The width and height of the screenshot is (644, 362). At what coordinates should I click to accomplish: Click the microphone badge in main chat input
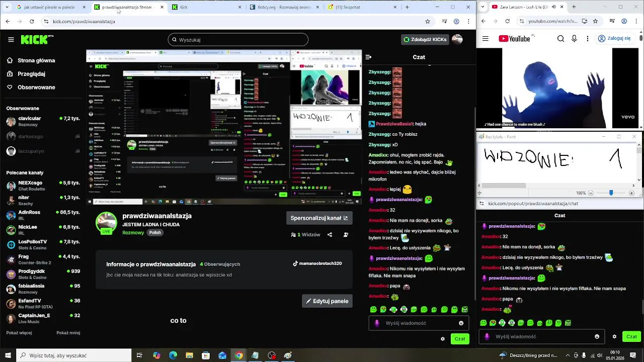(377, 323)
